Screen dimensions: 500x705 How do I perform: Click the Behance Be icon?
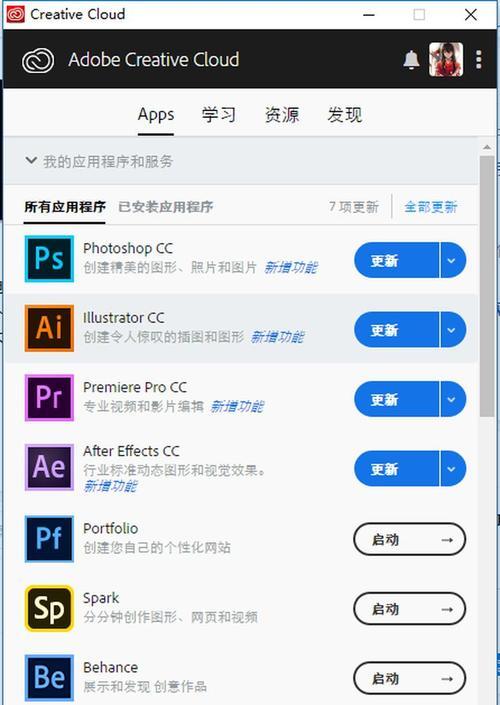click(x=49, y=678)
